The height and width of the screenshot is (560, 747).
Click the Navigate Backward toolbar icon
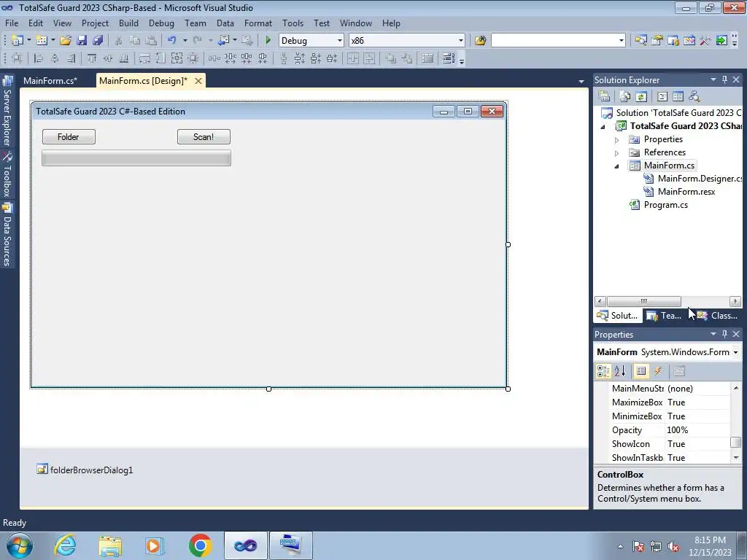coord(223,41)
